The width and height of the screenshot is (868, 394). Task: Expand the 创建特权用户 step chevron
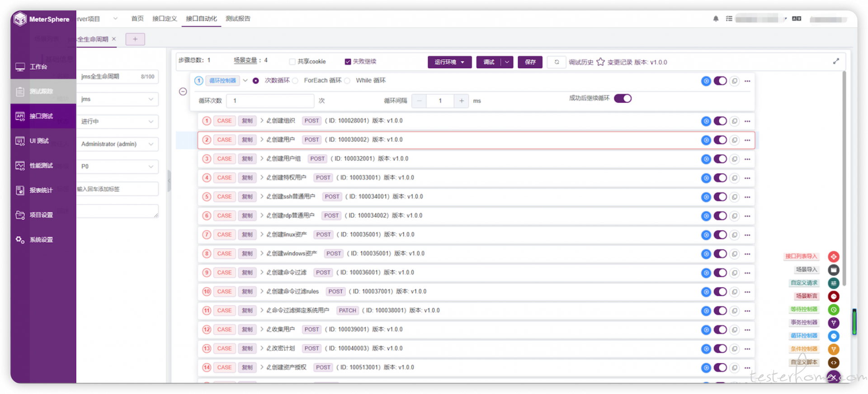[262, 177]
